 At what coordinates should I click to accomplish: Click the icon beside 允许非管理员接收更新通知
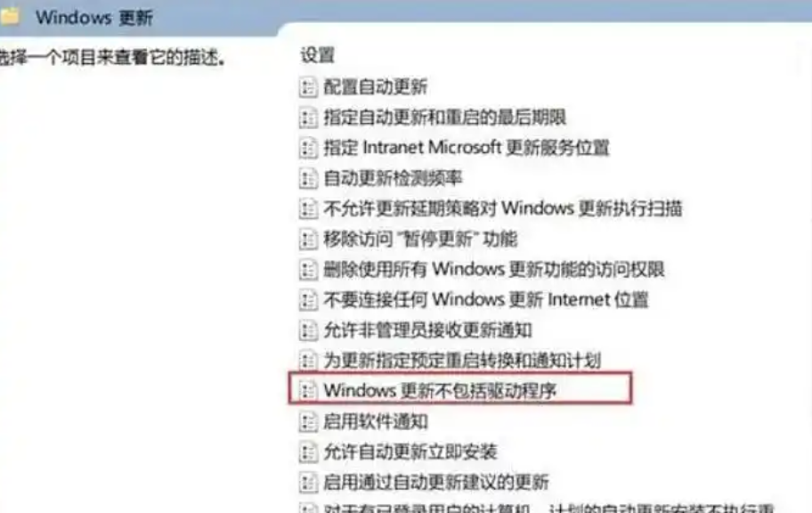(308, 330)
